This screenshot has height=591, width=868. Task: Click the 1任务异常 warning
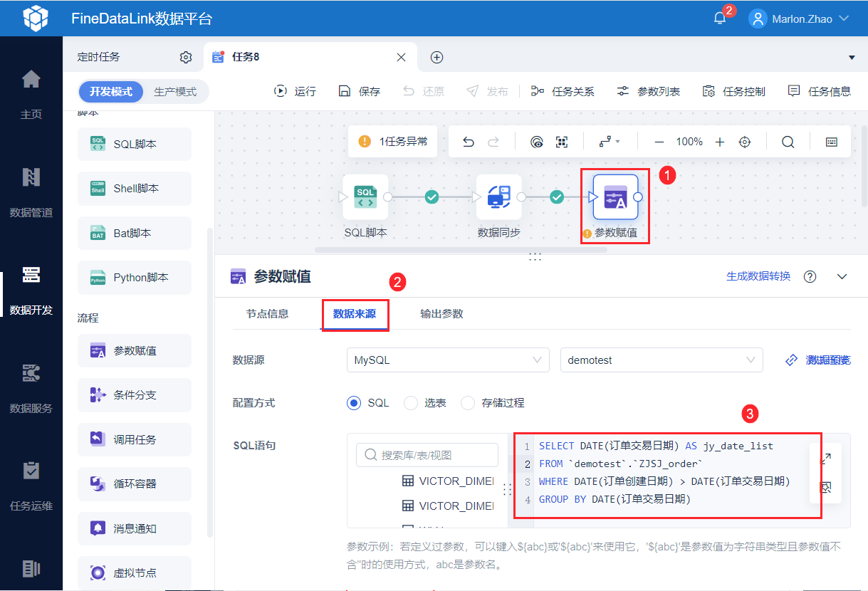[393, 142]
